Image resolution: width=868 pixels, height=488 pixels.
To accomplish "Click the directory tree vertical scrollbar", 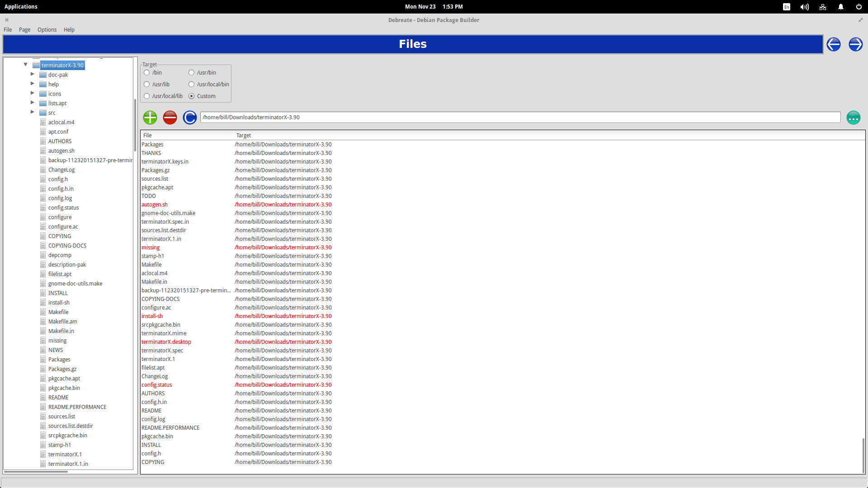I will click(135, 126).
